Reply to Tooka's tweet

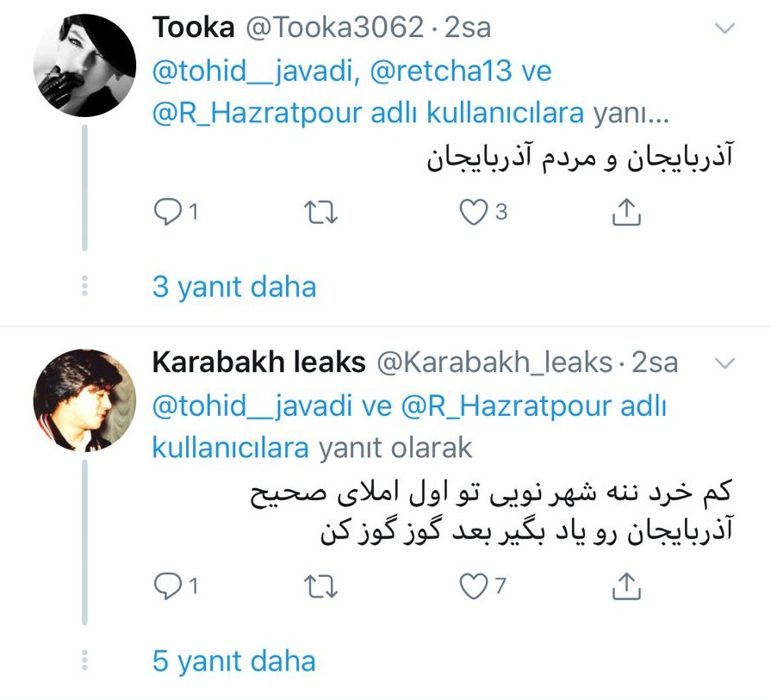tap(166, 212)
